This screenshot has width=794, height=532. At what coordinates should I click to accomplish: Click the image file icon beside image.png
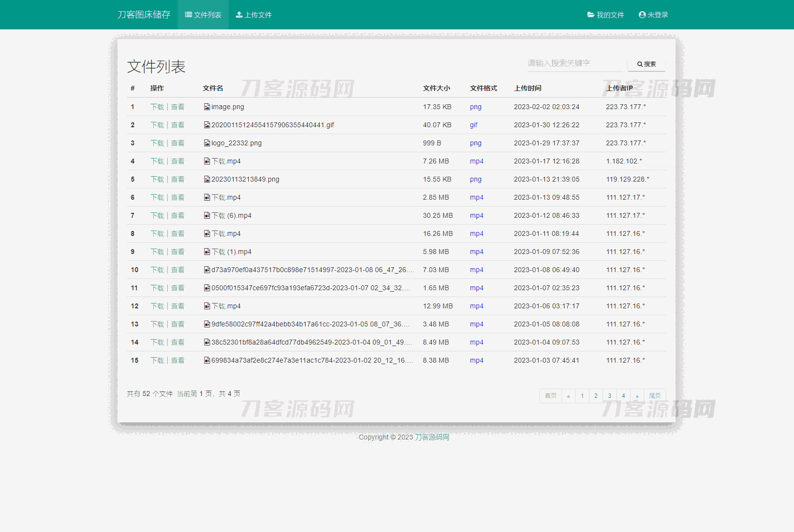[207, 107]
